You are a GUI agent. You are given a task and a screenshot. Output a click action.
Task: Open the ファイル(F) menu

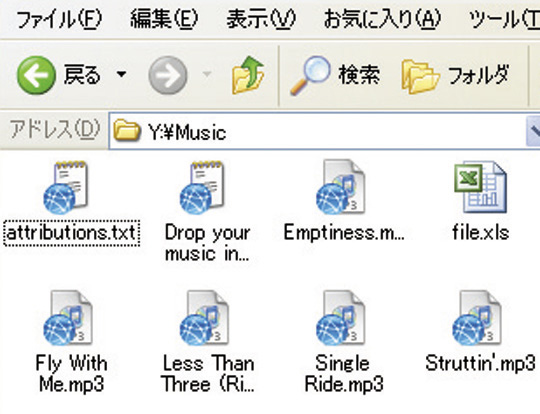[x=59, y=19]
